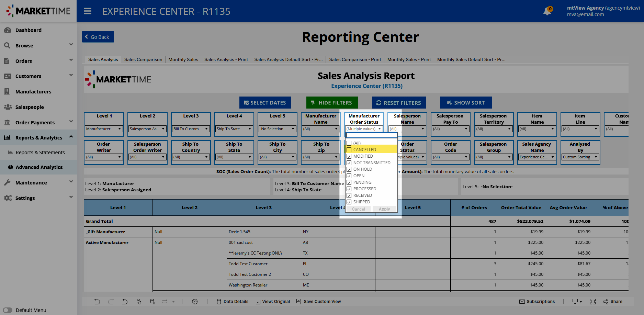Click the Maintenance wrench icon
Viewport: 644px width, 315px height.
pos(7,182)
